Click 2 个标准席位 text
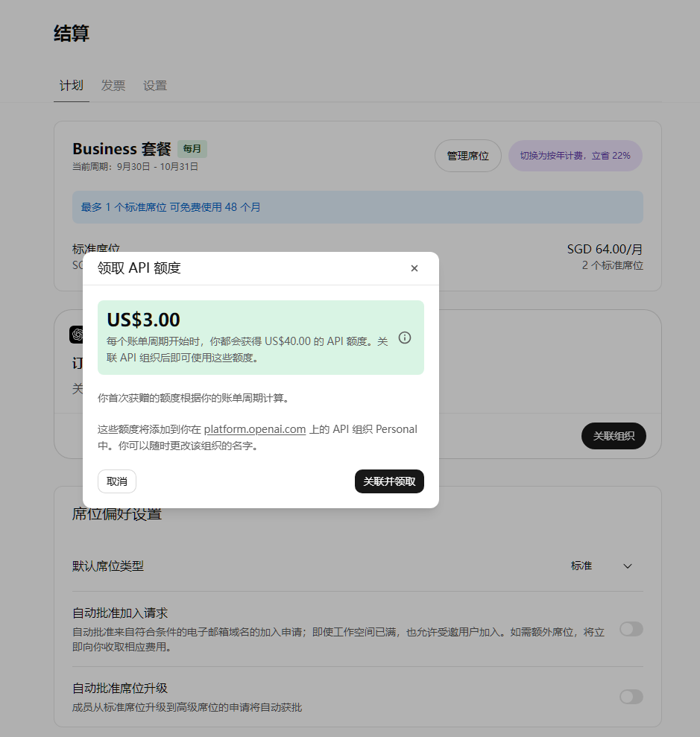Viewport: 700px width, 737px height. click(612, 265)
